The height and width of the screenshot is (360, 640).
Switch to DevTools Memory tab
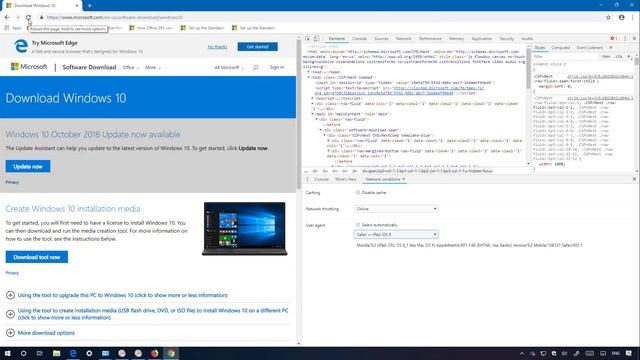[456, 38]
